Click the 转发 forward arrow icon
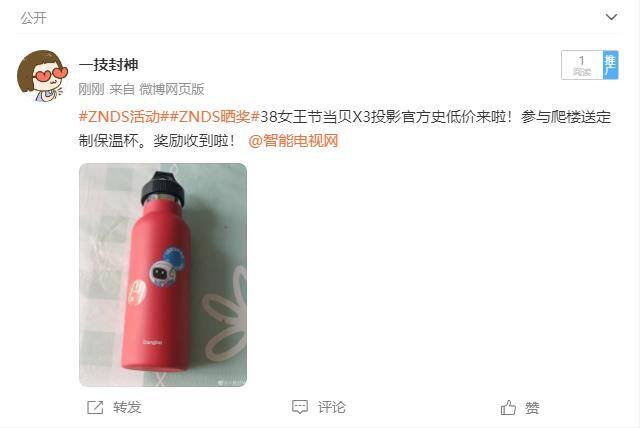 pyautogui.click(x=95, y=407)
